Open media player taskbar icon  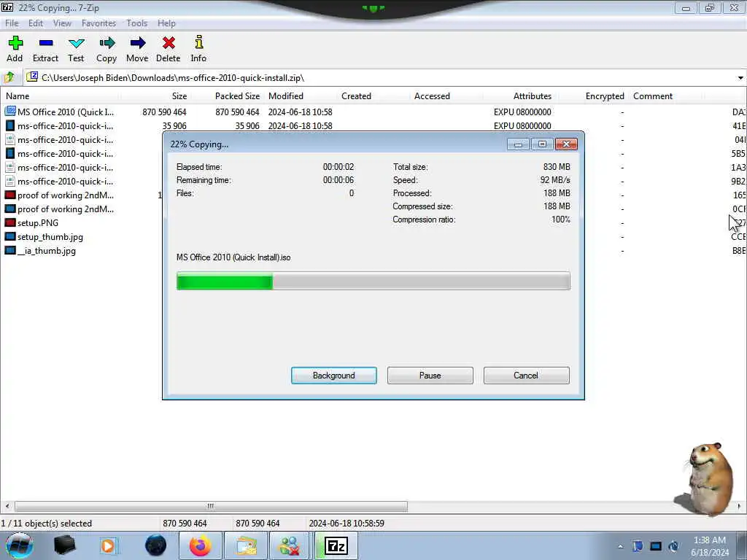point(108,545)
